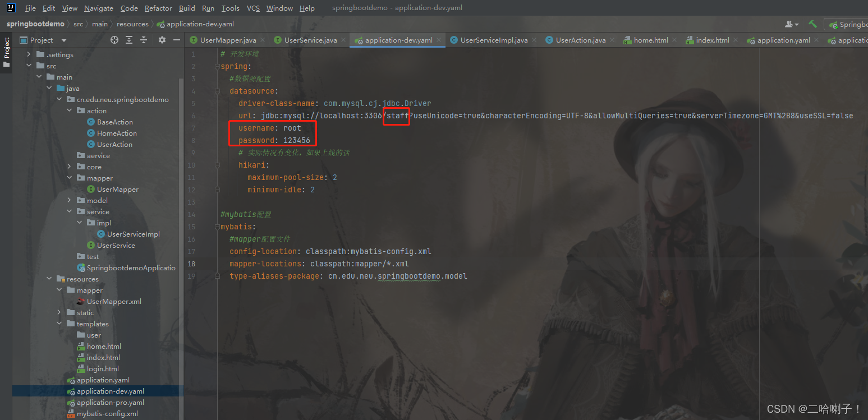Viewport: 868px width, 420px height.
Task: Open the user account icon in toolbar
Action: coord(792,24)
